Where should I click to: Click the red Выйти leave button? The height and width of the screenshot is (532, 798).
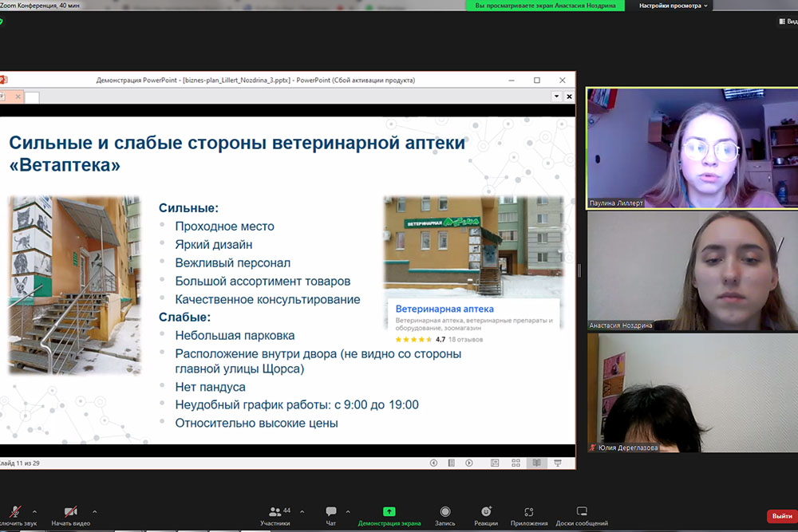pos(780,516)
